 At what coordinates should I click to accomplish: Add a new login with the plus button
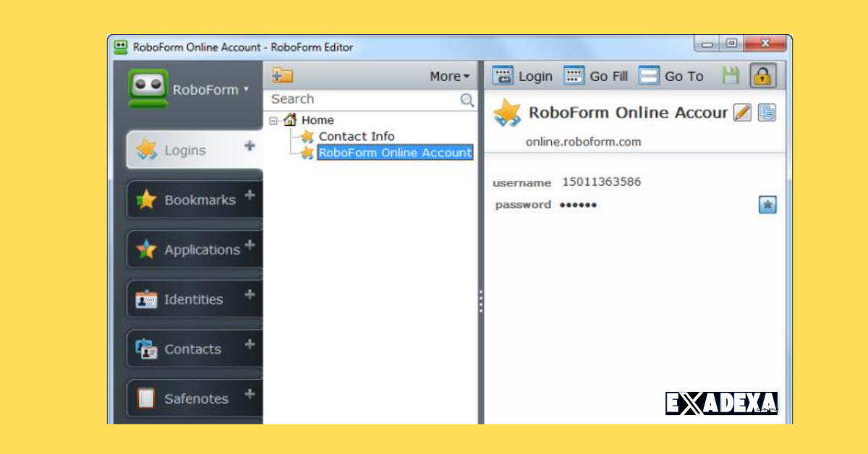click(x=250, y=146)
